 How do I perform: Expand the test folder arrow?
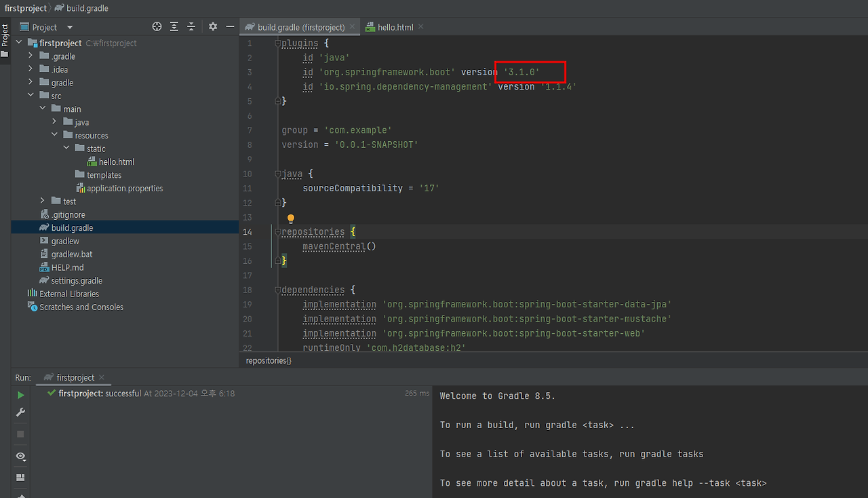click(43, 202)
